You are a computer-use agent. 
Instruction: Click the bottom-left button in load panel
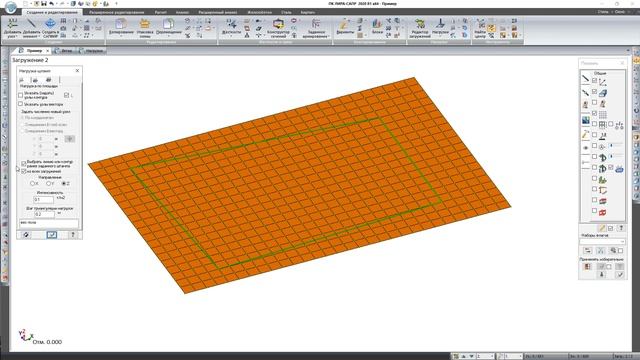(26, 235)
